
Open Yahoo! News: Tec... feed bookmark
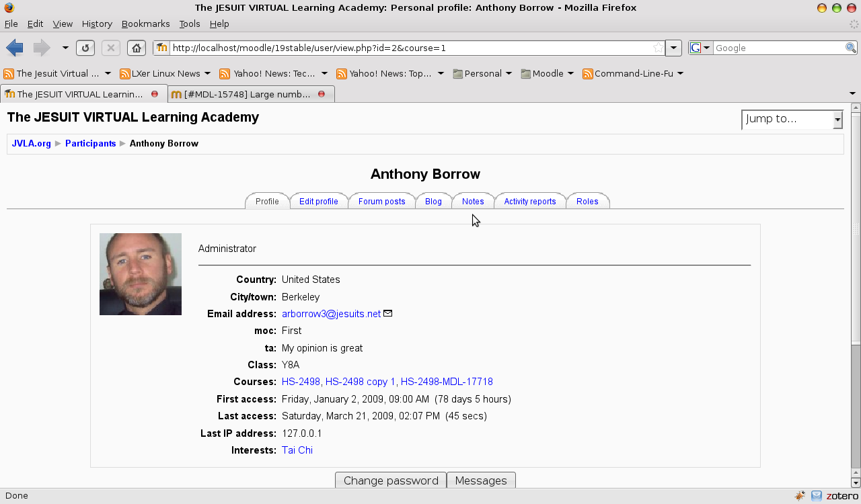point(274,73)
